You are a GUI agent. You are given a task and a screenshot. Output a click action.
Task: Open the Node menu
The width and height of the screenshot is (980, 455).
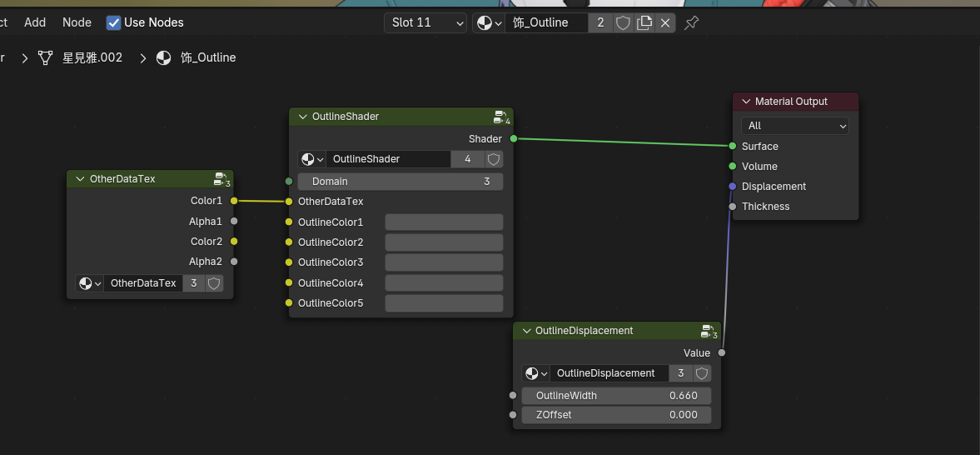pos(77,22)
